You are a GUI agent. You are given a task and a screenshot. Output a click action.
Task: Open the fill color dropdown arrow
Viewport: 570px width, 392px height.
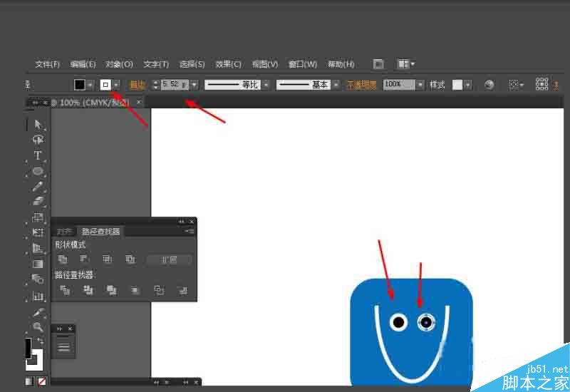tap(90, 85)
